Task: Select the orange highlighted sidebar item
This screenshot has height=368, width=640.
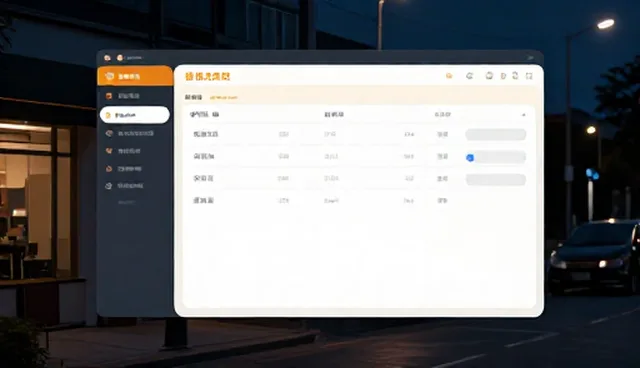Action: click(135, 76)
